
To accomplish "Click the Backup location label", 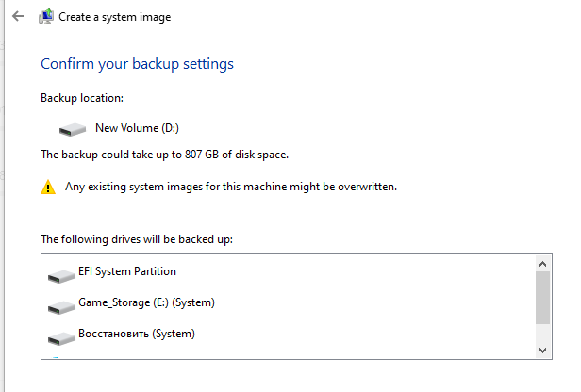I will point(82,98).
